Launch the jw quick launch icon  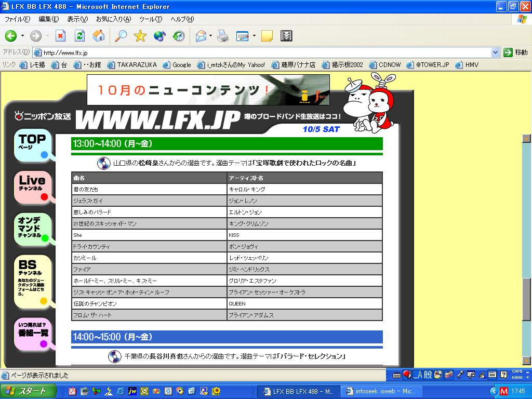(x=132, y=391)
